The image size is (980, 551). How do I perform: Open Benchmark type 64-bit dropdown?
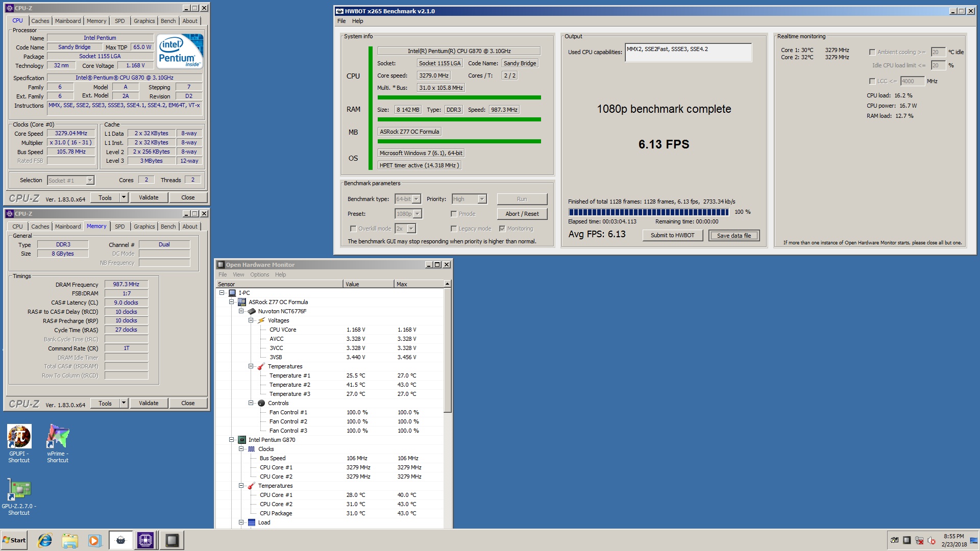tap(416, 199)
